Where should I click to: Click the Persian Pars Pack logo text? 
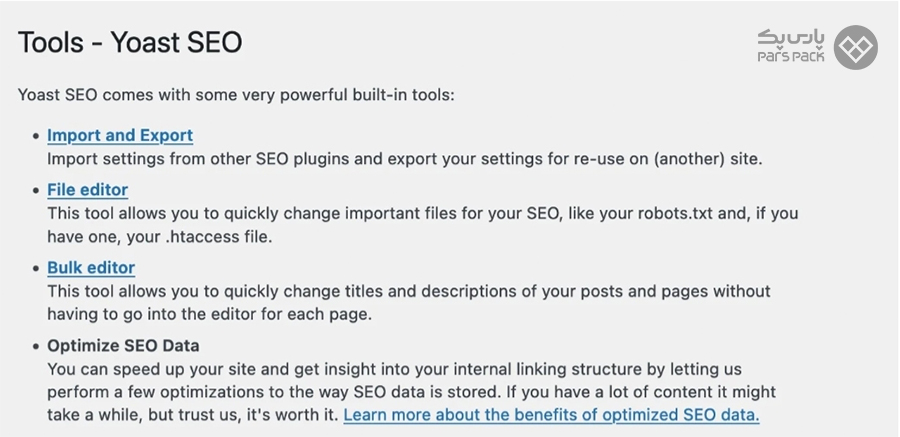790,38
